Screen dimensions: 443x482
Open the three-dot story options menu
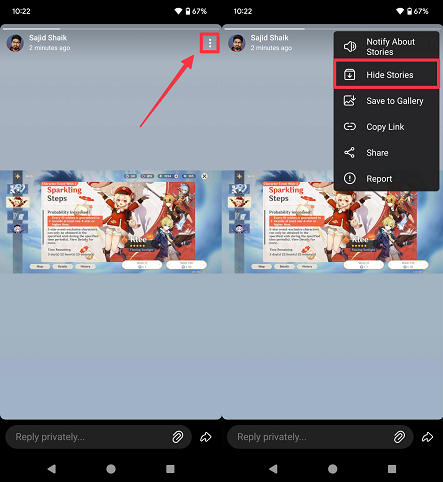[x=210, y=43]
